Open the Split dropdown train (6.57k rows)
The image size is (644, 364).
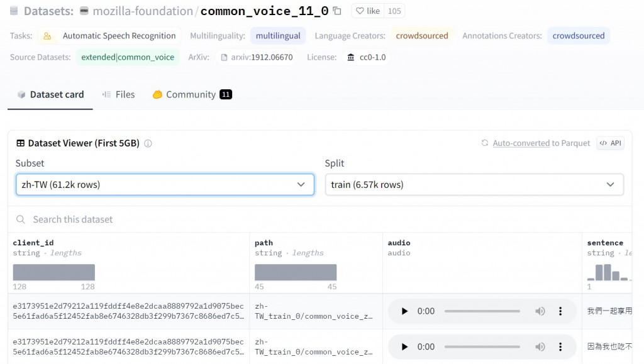pyautogui.click(x=474, y=185)
